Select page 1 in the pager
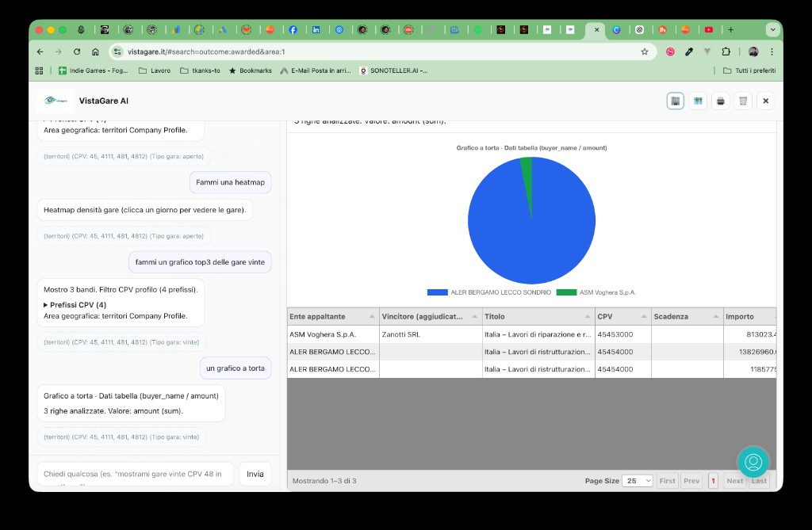The width and height of the screenshot is (812, 530). click(x=713, y=481)
